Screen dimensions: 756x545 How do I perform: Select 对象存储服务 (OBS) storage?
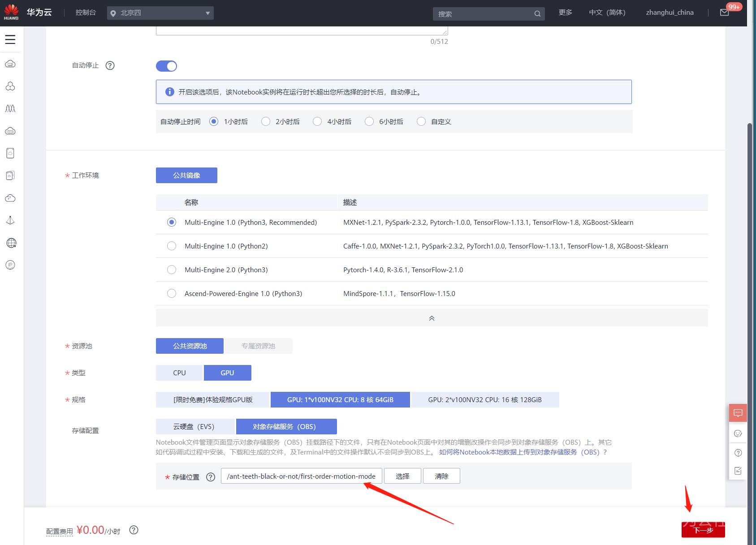[286, 427]
